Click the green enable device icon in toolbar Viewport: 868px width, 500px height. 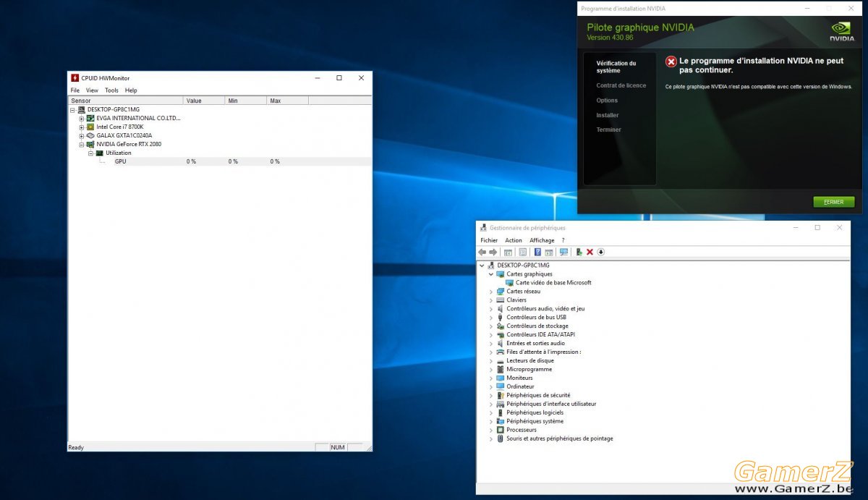[579, 252]
